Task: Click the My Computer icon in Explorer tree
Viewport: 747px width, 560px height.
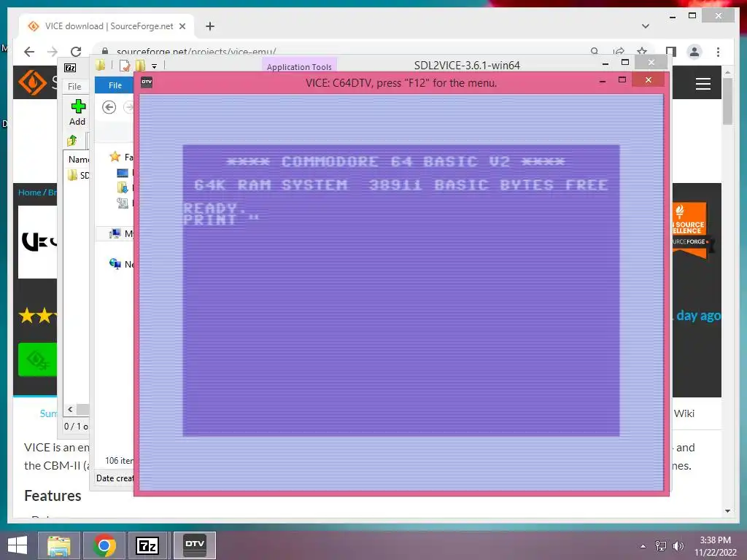Action: pyautogui.click(x=115, y=233)
